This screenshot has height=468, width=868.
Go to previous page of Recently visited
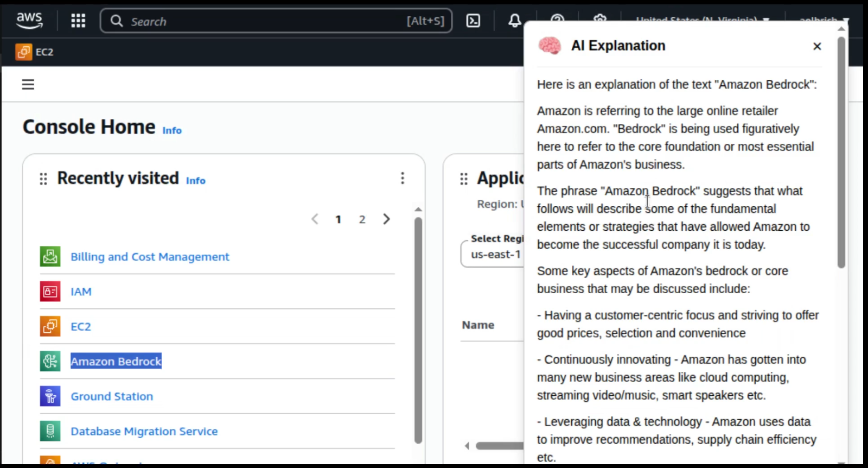(315, 219)
